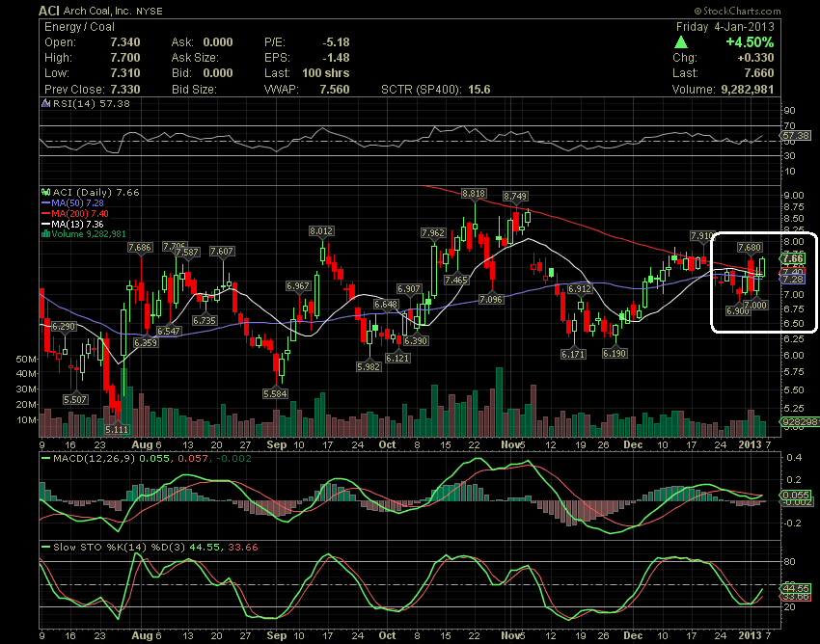Click the 7.607 price label

pyautogui.click(x=222, y=252)
